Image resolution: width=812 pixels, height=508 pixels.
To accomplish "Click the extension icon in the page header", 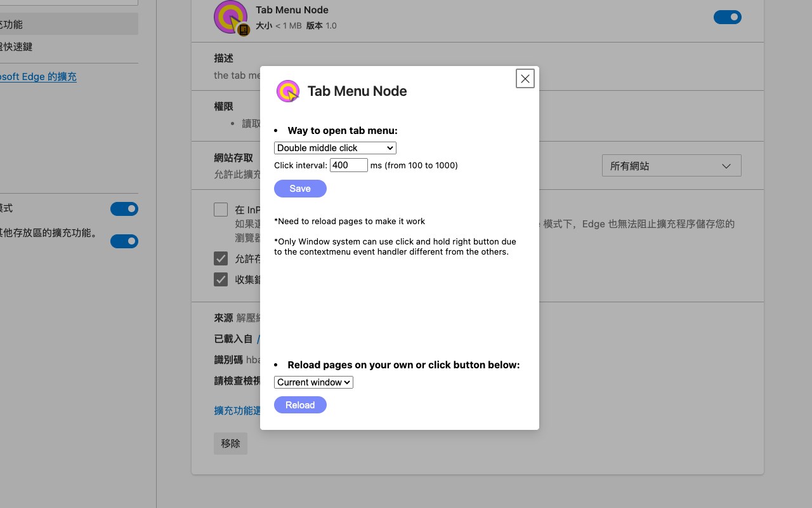I will coord(232,18).
